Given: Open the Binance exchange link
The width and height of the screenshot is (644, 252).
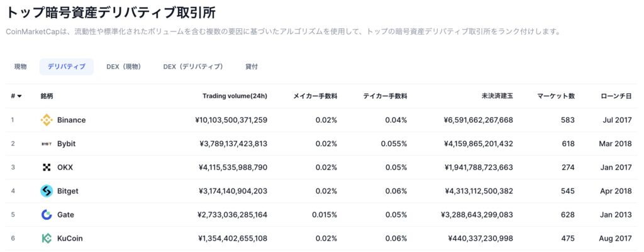Looking at the screenshot, I should pyautogui.click(x=71, y=120).
